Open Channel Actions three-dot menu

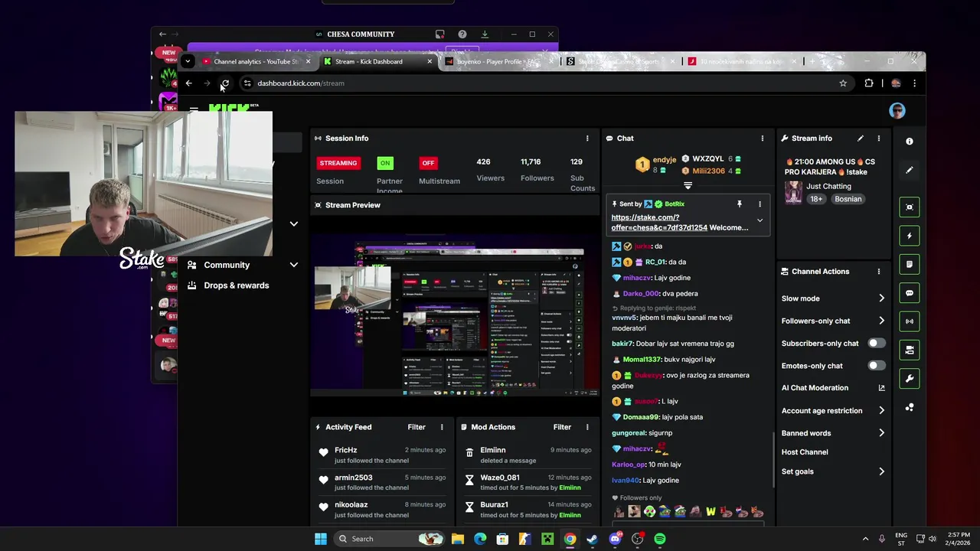coord(878,272)
